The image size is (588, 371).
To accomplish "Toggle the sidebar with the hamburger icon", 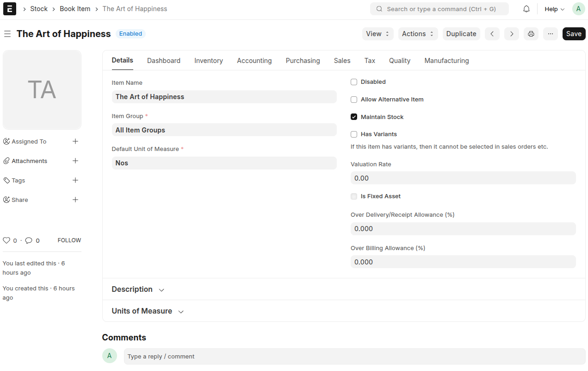I will pos(7,33).
